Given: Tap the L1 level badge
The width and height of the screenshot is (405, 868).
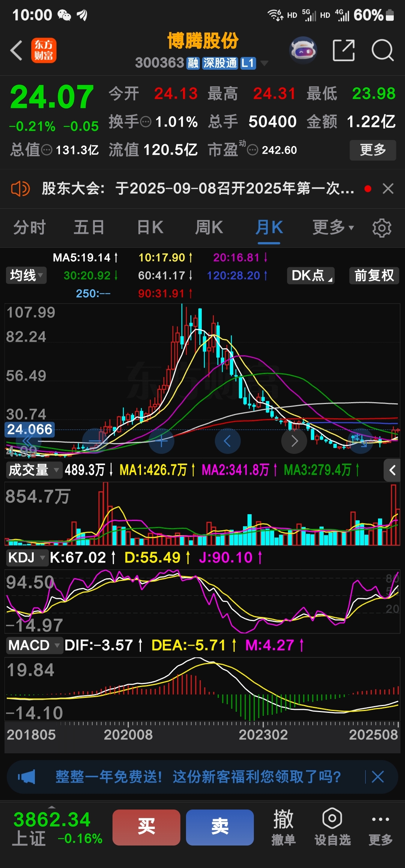Looking at the screenshot, I should (x=248, y=63).
